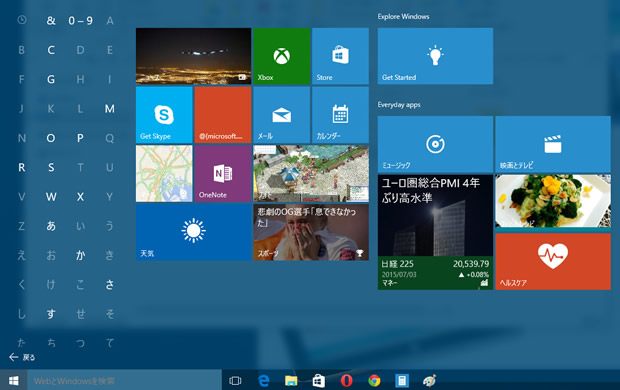Viewport: 620px width, 390px height.
Task: Jump to letter P apps
Action: click(80, 138)
